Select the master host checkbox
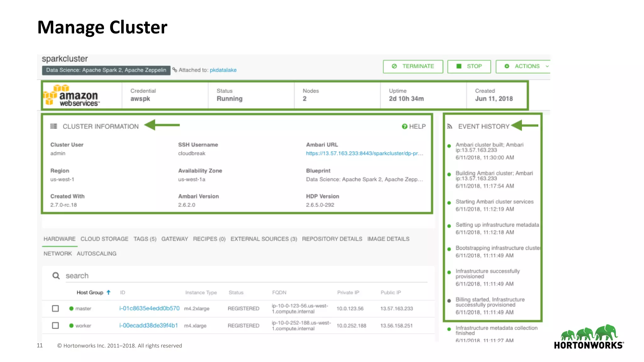Screen dimensions: 644x362 (55, 308)
